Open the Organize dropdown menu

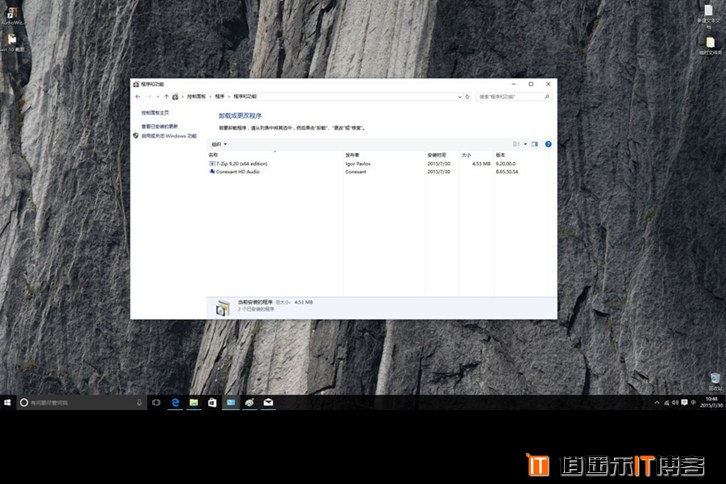pyautogui.click(x=219, y=144)
